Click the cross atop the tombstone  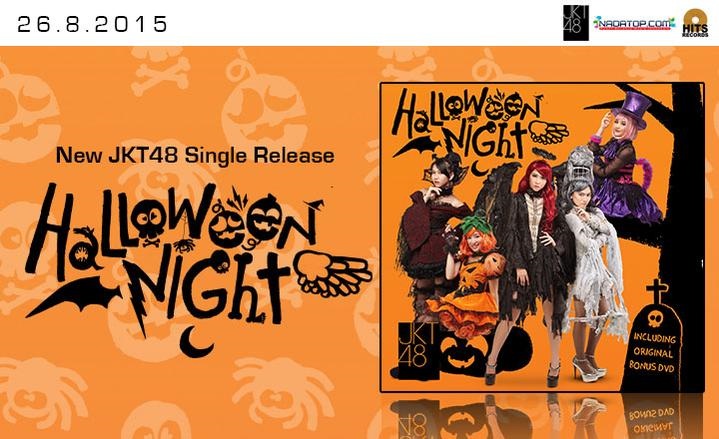[x=656, y=292]
